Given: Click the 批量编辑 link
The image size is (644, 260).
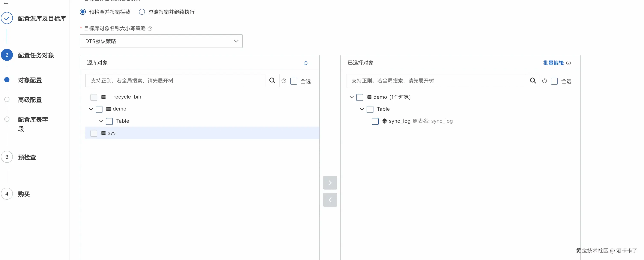Looking at the screenshot, I should [x=553, y=63].
